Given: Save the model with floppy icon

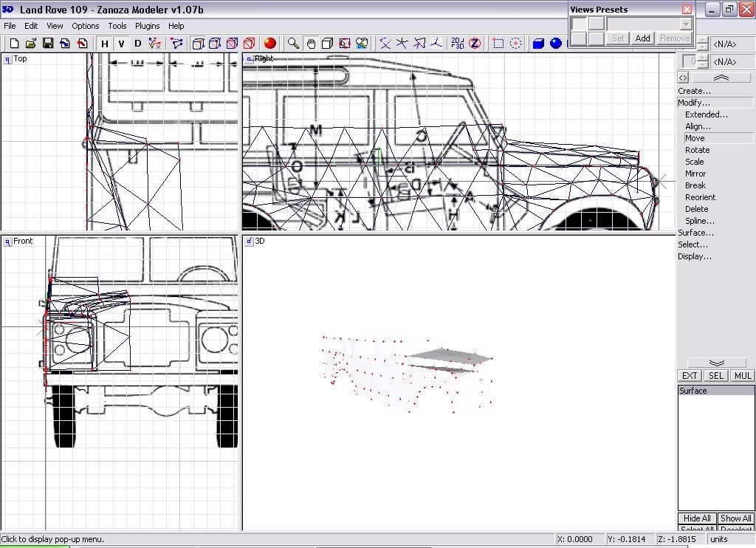Looking at the screenshot, I should tap(48, 44).
